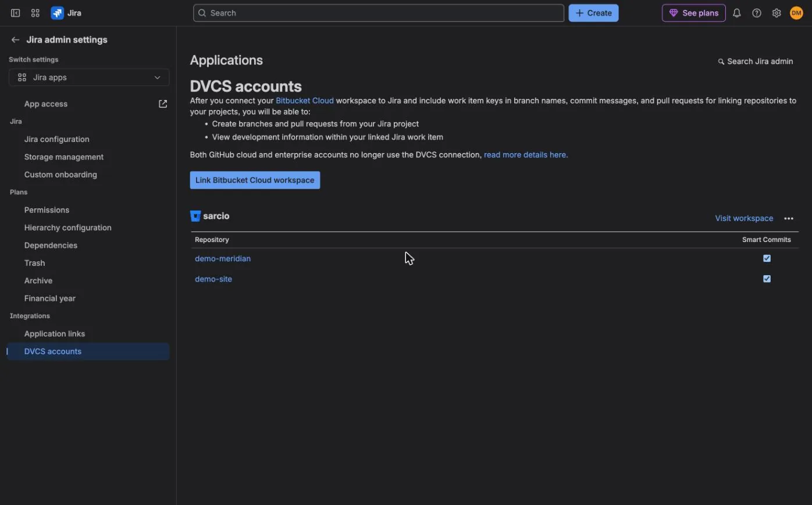Open notifications bell icon
Screen dimensions: 812x505
[x=737, y=13]
